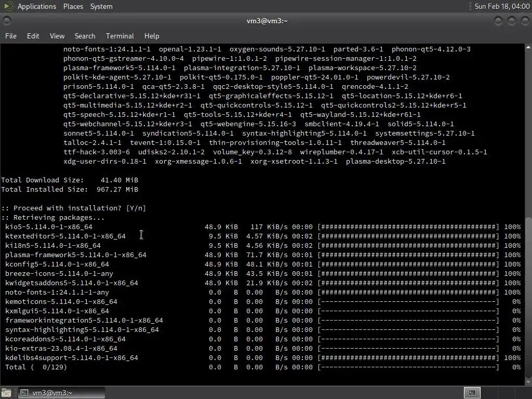Click the kxmlgui5-5.114.0-1-x86_64 line
Image resolution: width=532 pixels, height=399 pixels.
pos(262,311)
